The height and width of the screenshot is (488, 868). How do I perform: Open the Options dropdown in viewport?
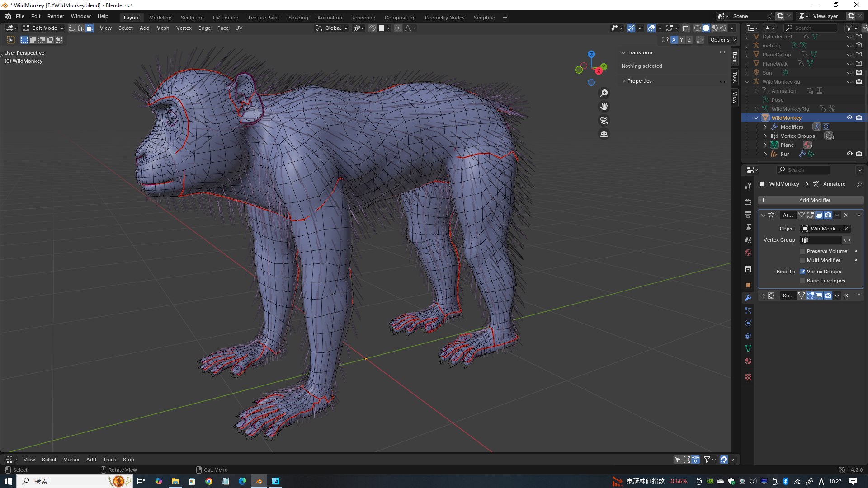(723, 40)
